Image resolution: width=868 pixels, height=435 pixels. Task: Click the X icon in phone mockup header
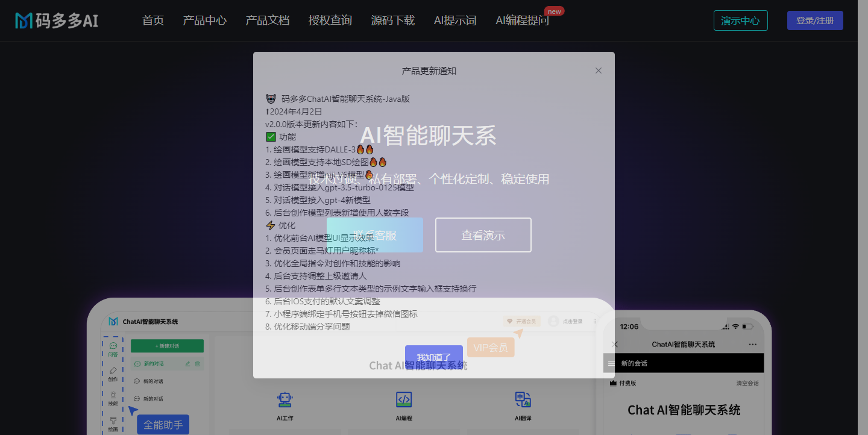tap(615, 344)
